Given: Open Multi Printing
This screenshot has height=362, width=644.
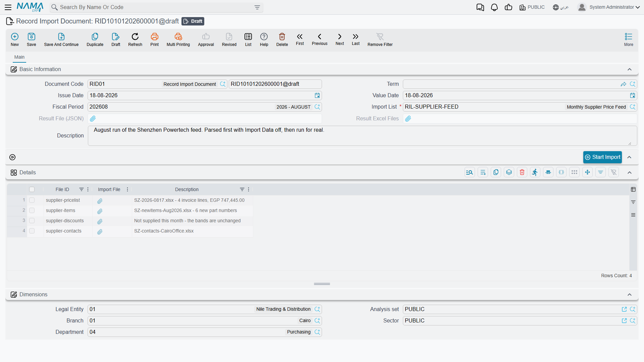Looking at the screenshot, I should tap(178, 40).
